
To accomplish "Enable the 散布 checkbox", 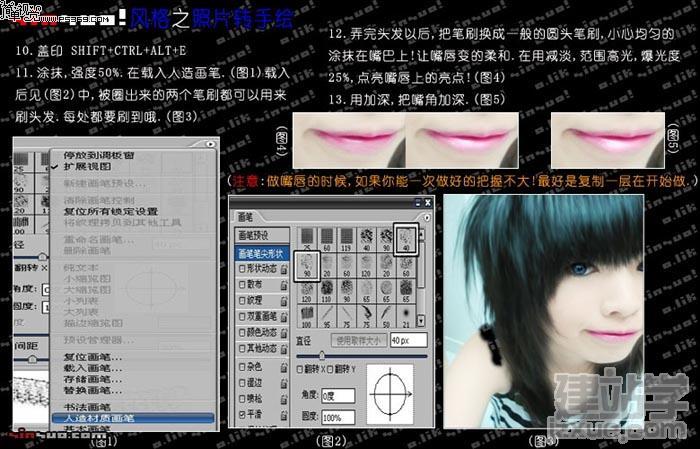I will (x=242, y=285).
